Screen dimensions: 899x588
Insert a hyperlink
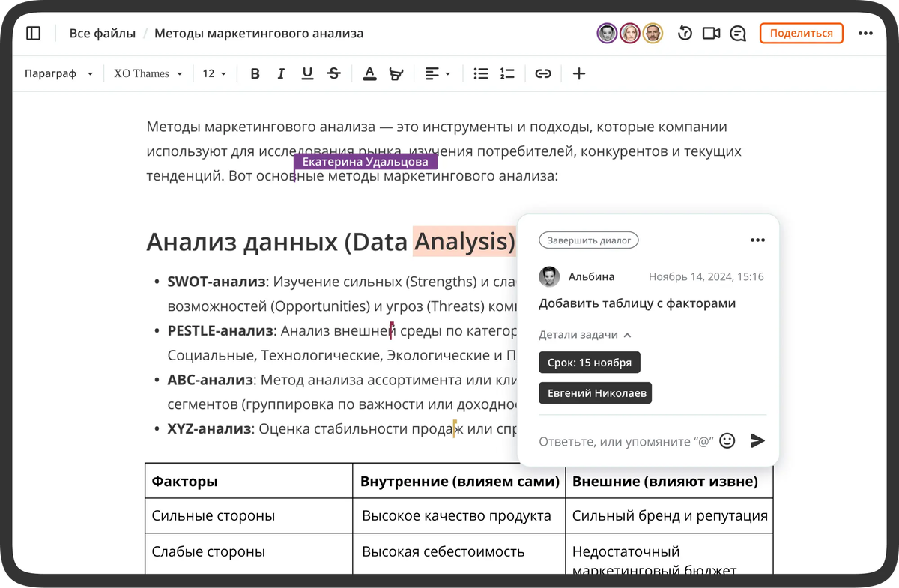pyautogui.click(x=542, y=73)
